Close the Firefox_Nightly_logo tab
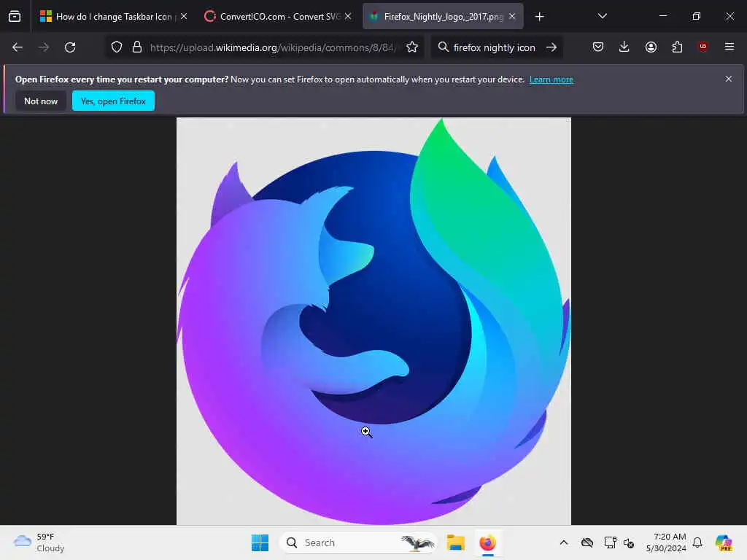Screen dimensions: 747x560 pyautogui.click(x=512, y=16)
